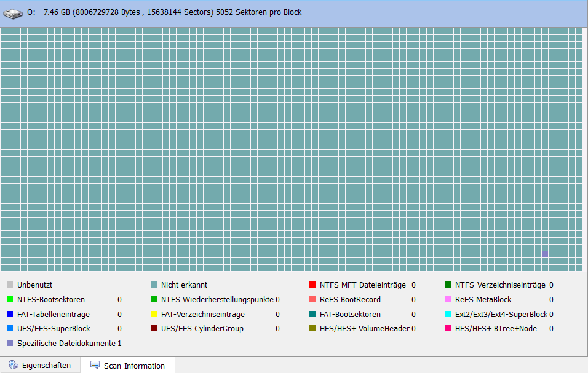
Task: Click the ReFS BootRecord salmon swatch
Action: point(312,299)
